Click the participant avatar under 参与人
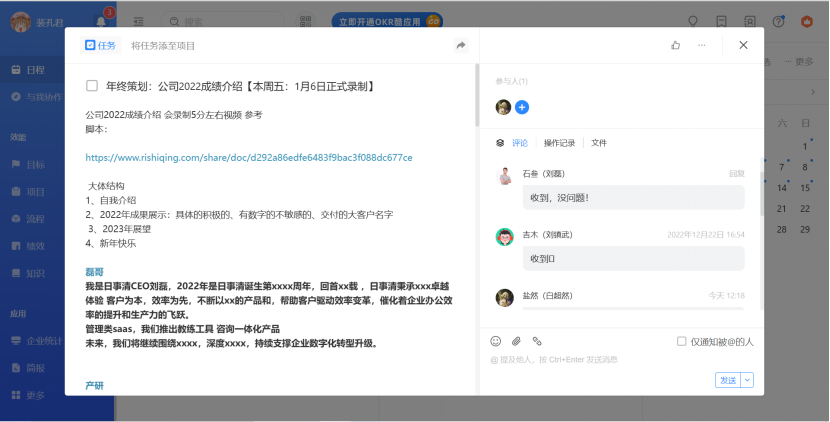Image resolution: width=830 pixels, height=422 pixels. click(503, 107)
